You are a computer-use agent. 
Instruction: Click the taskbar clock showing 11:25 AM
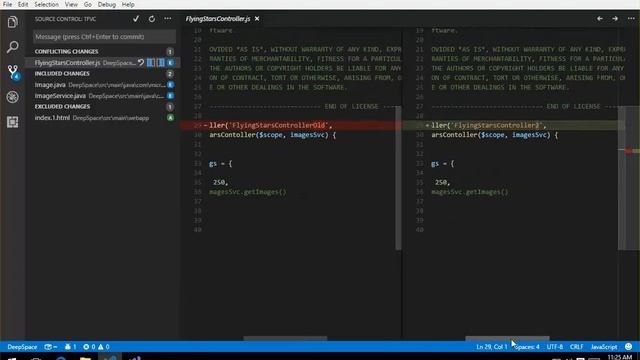620,357
